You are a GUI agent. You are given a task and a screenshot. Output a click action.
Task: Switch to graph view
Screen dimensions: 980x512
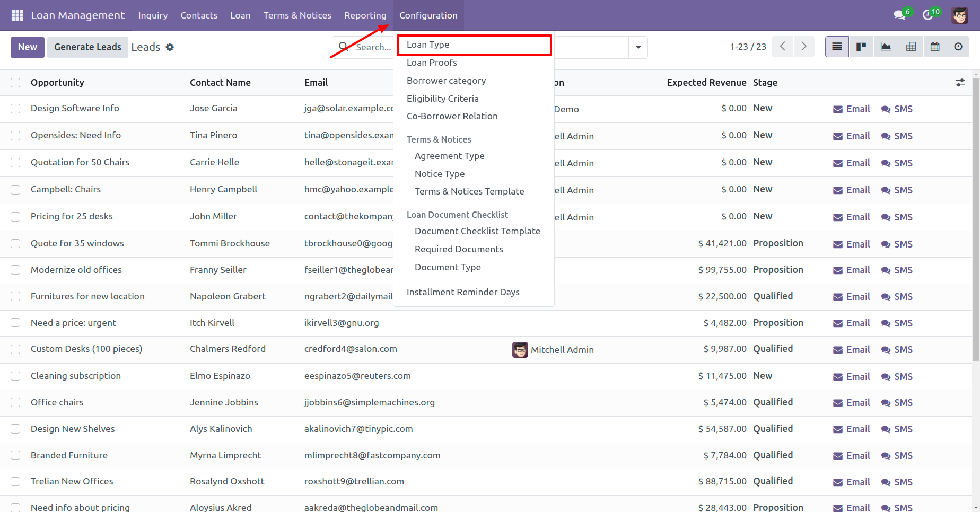(886, 47)
